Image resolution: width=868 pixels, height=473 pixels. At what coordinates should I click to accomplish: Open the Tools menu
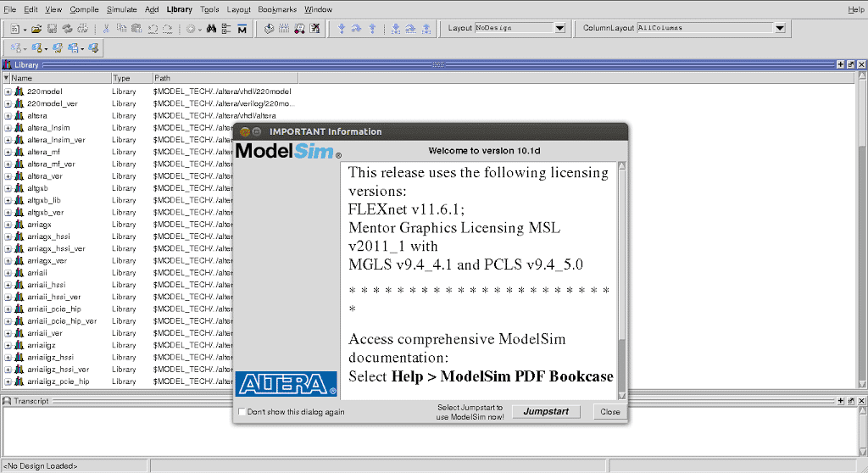tap(209, 9)
